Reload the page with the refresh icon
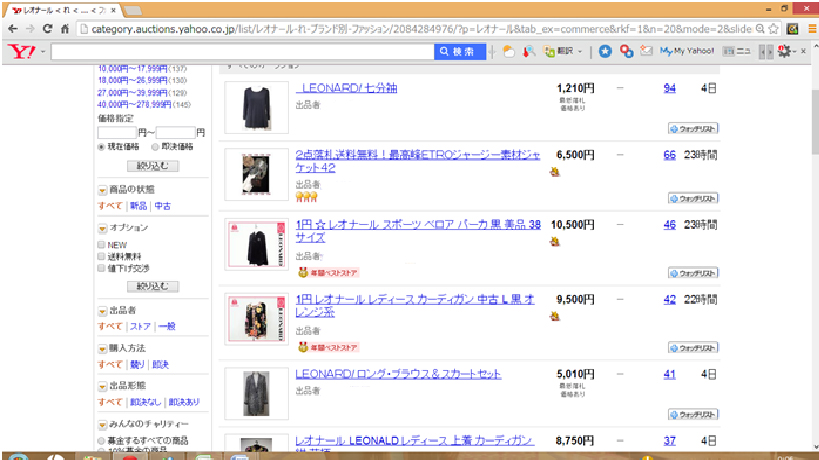Viewport: 819px width, 460px height. [48, 29]
